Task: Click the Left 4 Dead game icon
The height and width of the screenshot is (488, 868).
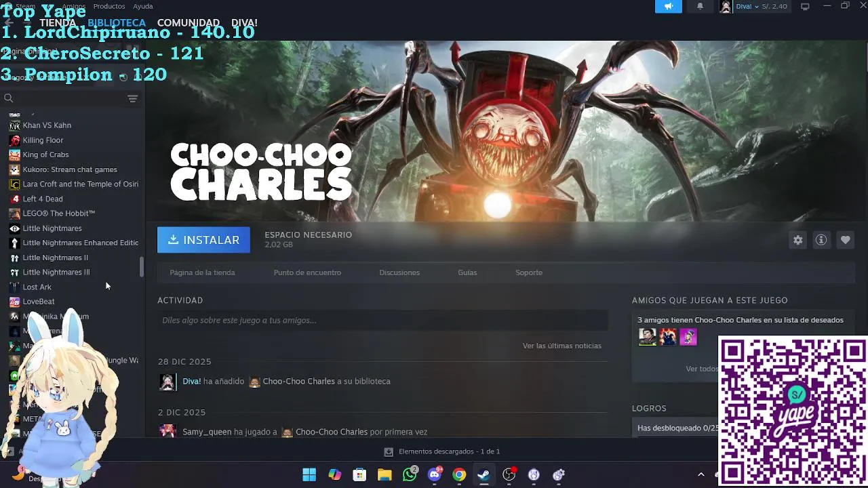Action: (14, 199)
